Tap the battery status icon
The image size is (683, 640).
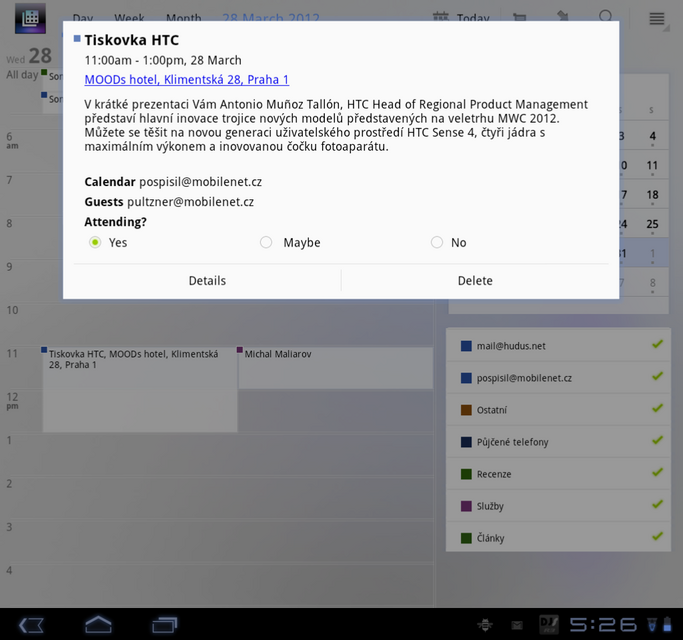[x=667, y=624]
